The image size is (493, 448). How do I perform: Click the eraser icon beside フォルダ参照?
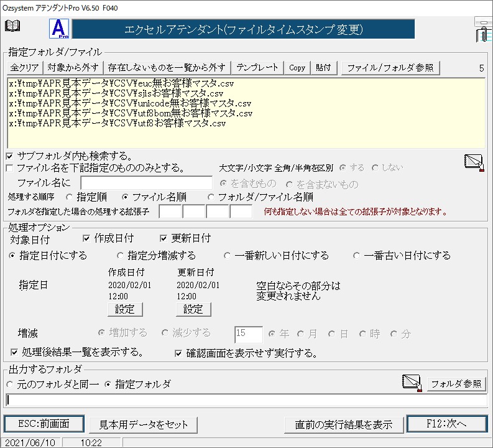coord(412,383)
